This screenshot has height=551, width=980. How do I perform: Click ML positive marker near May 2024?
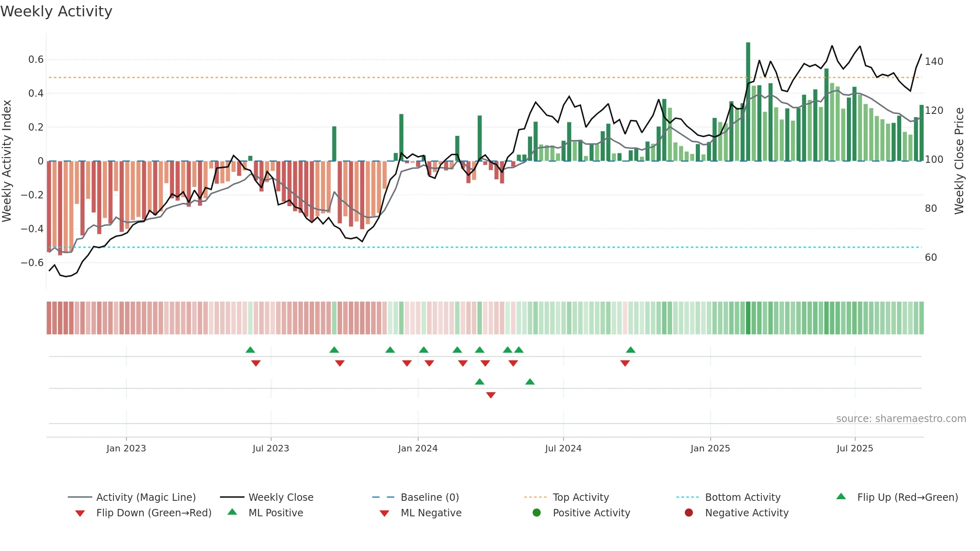(x=530, y=382)
